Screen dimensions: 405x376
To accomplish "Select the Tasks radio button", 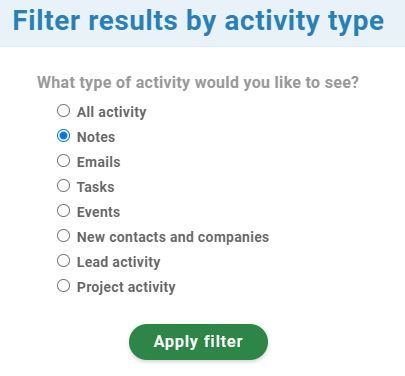I will (63, 186).
